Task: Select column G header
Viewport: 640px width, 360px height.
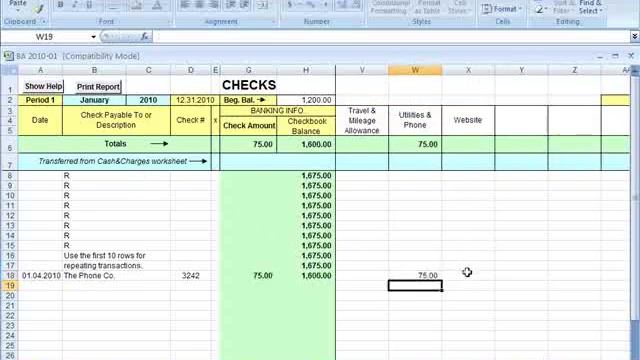Action: click(x=248, y=70)
